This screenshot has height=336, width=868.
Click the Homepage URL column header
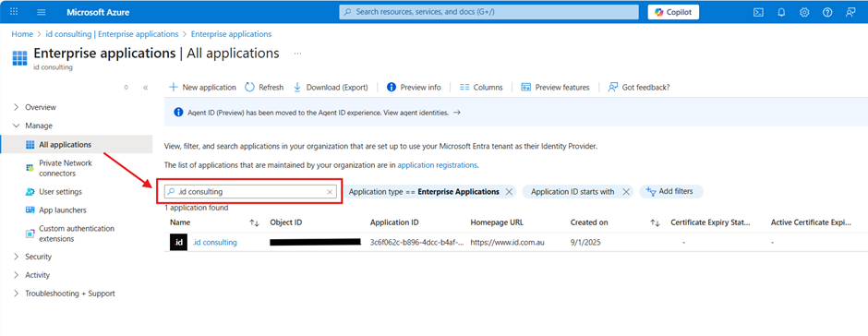(497, 222)
